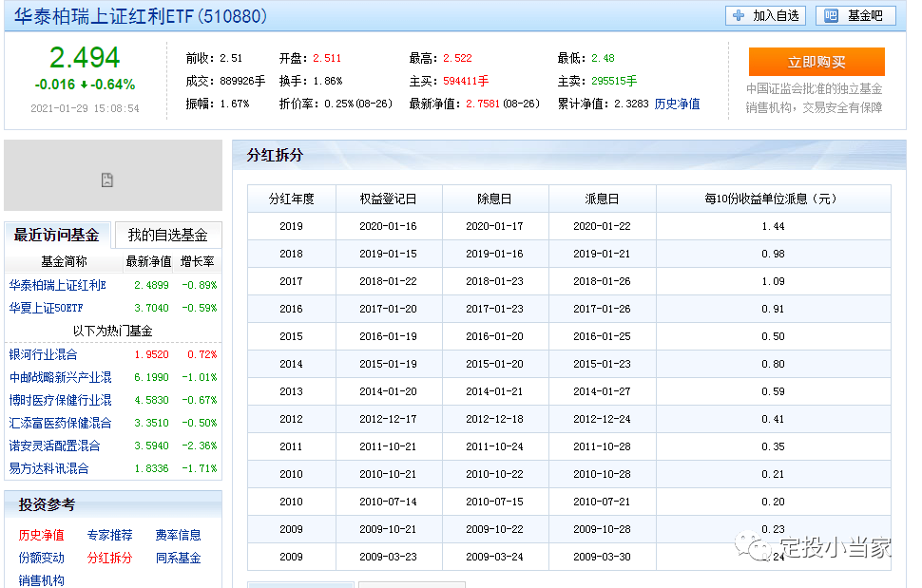This screenshot has height=588, width=922.
Task: Click the 0.72% growth rate
Action: [x=202, y=355]
